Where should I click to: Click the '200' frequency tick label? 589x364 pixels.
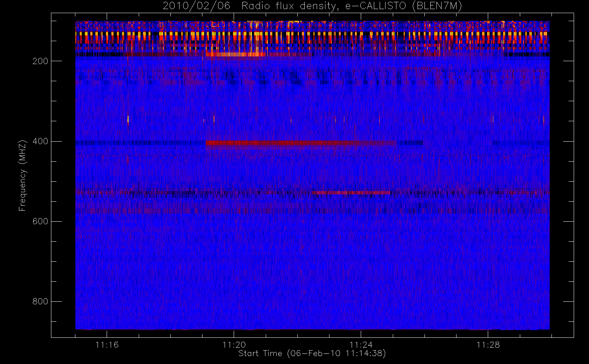tap(40, 61)
